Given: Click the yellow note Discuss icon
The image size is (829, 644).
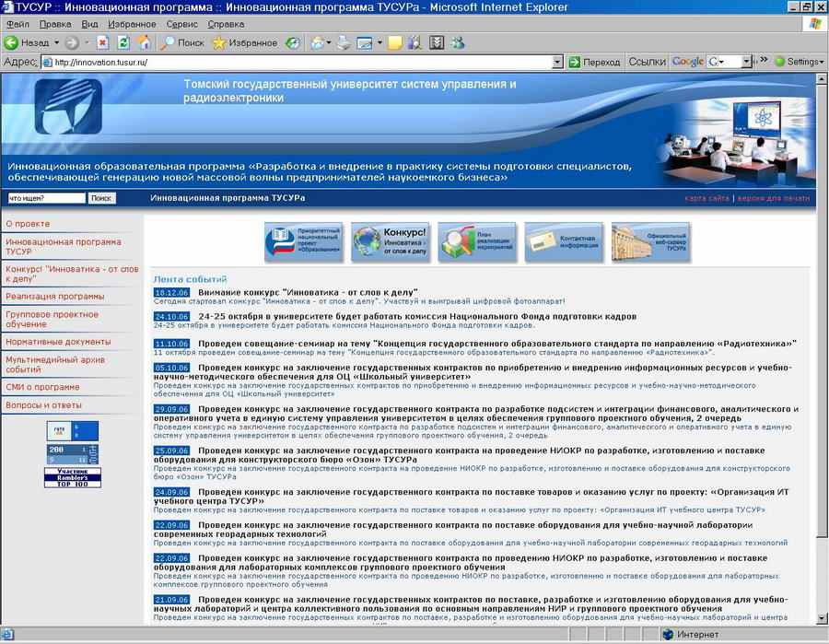Looking at the screenshot, I should point(395,42).
